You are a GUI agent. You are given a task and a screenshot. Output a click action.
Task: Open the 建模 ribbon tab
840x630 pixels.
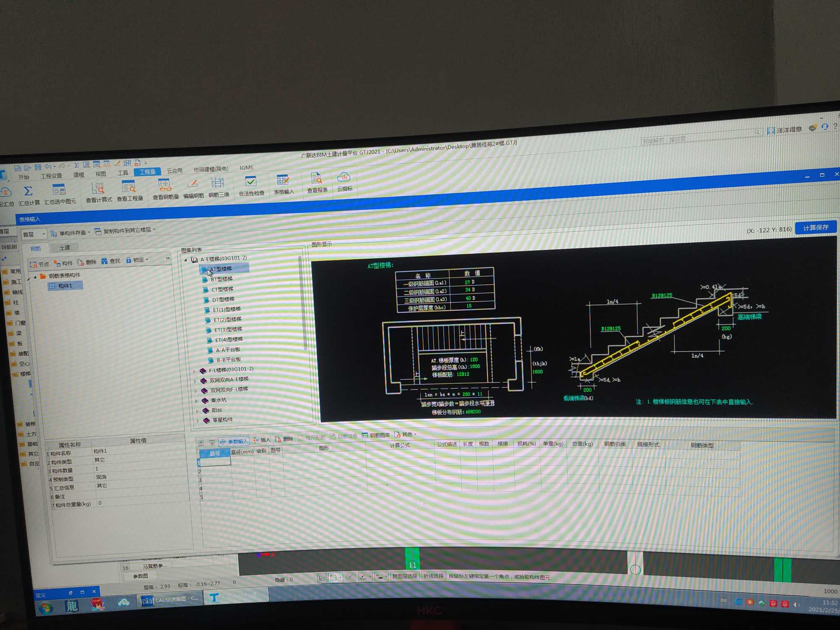point(79,175)
